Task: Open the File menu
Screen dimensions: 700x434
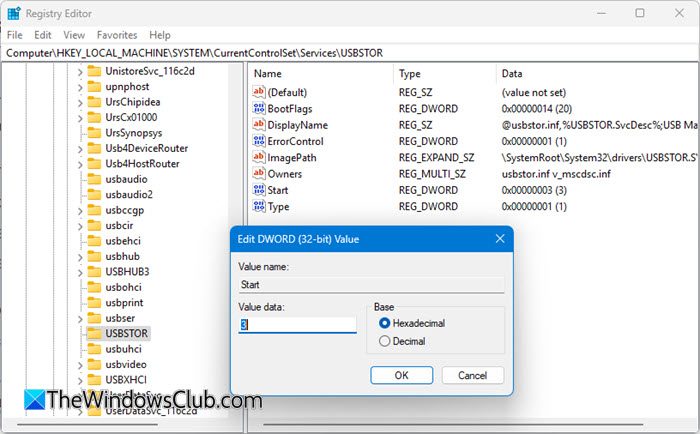Action: [x=15, y=35]
